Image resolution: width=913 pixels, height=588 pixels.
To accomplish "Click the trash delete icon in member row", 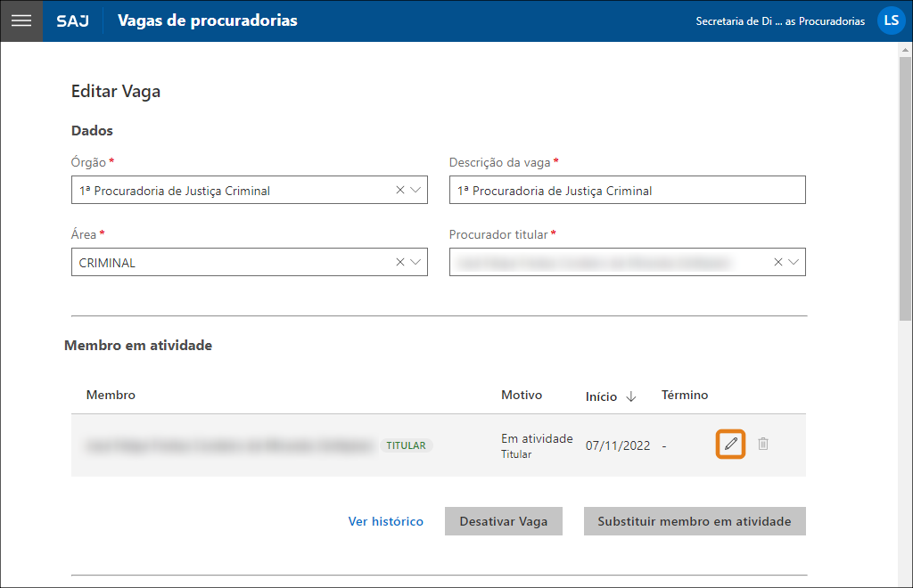I will coord(763,444).
